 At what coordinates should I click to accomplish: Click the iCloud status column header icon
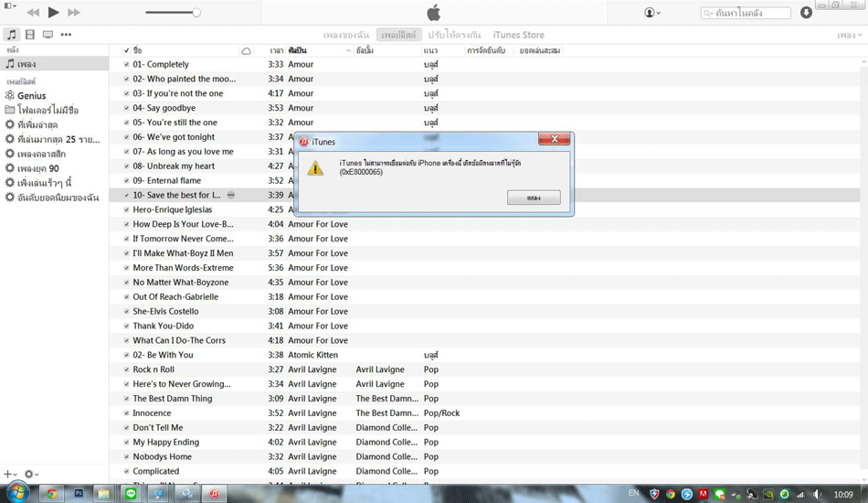point(247,51)
